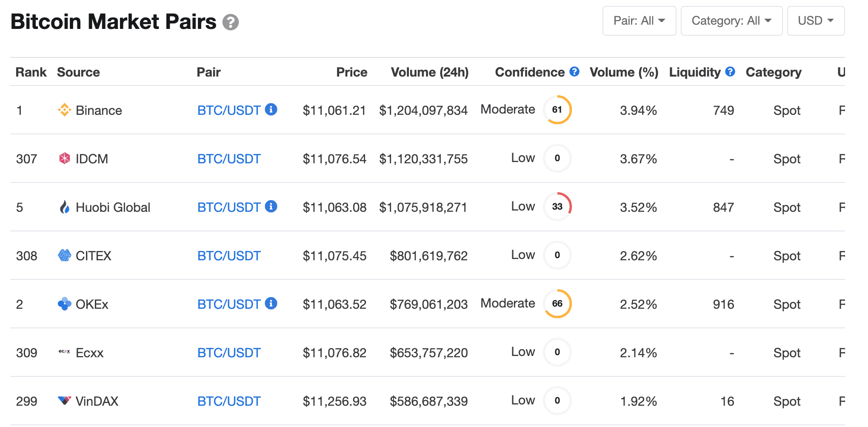Click the liquidity value 847

tap(724, 208)
